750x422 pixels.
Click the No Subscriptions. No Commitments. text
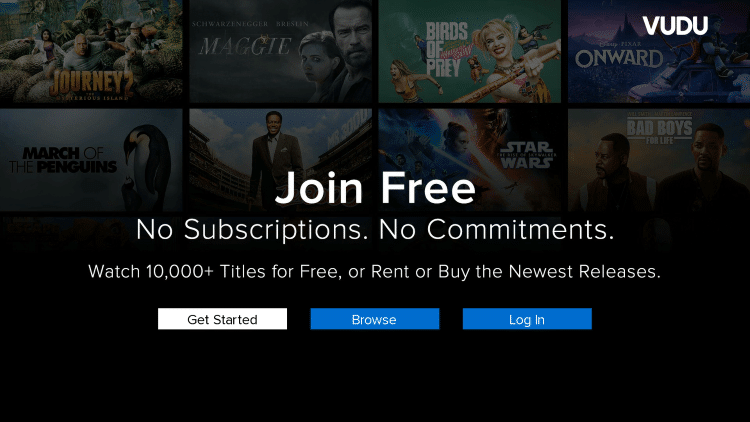(375, 230)
